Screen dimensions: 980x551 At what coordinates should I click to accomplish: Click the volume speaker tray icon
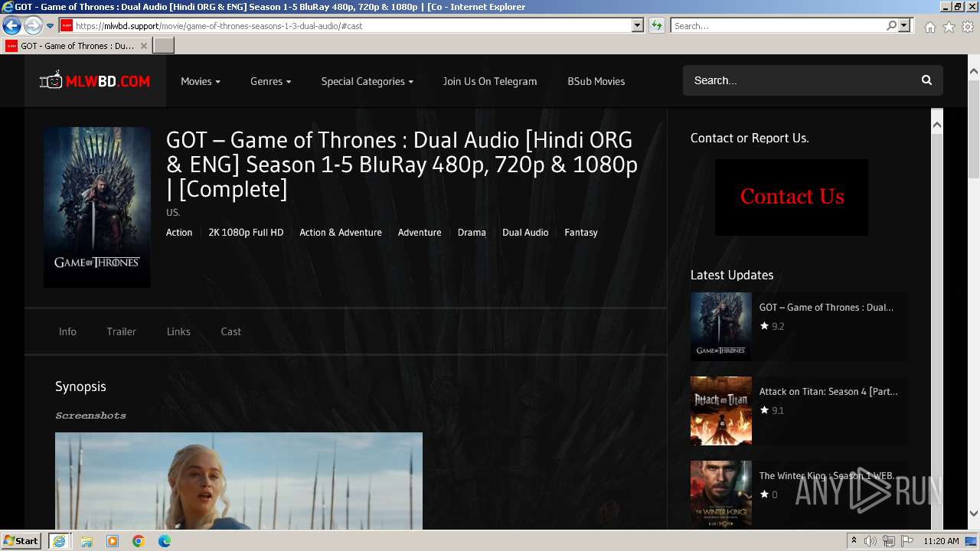pos(870,541)
